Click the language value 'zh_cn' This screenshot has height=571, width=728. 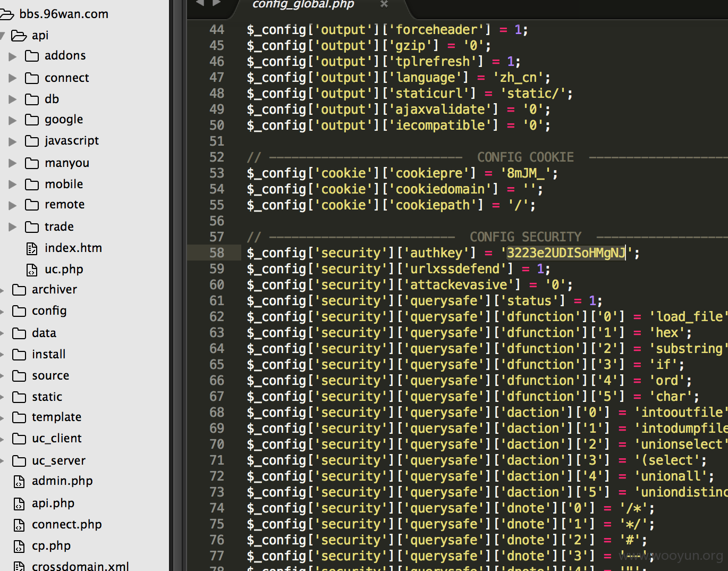[518, 78]
